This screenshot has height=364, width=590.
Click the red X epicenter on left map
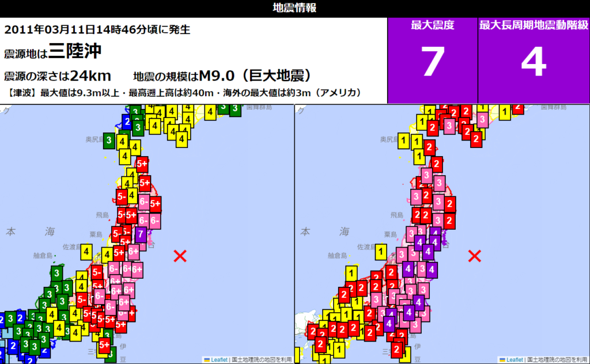(x=180, y=256)
